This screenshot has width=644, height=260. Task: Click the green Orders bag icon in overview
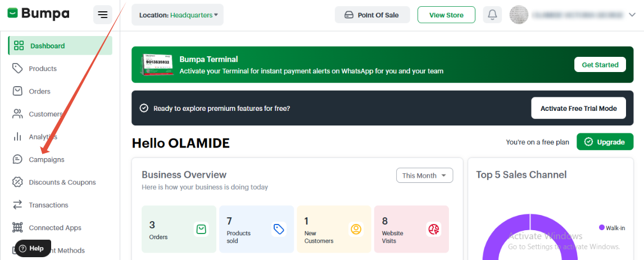(201, 229)
